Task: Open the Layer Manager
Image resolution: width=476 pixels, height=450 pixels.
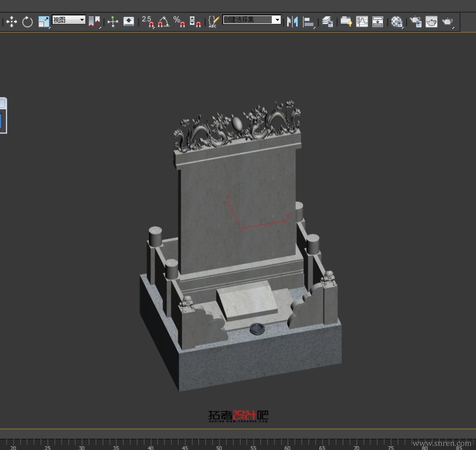Action: tap(327, 22)
